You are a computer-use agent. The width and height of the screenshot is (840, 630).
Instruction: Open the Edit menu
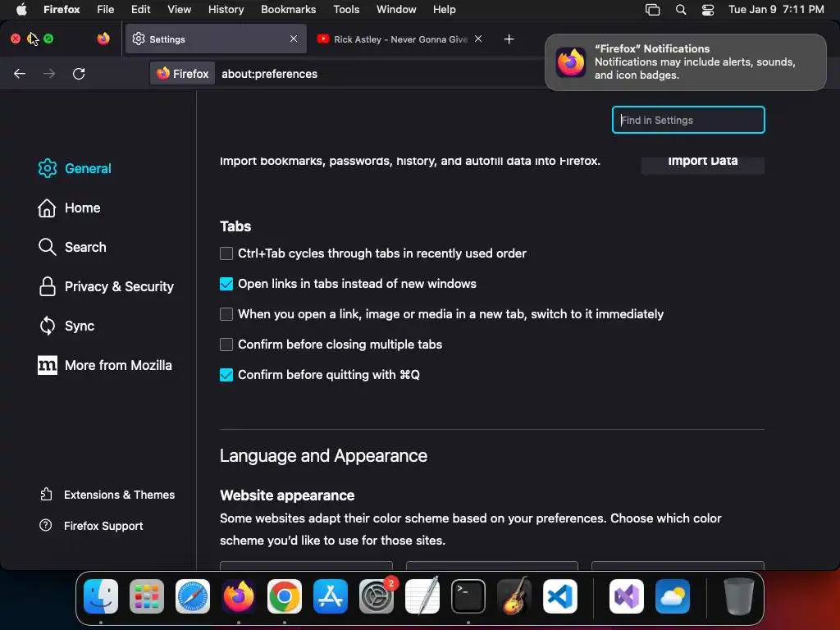tap(140, 9)
